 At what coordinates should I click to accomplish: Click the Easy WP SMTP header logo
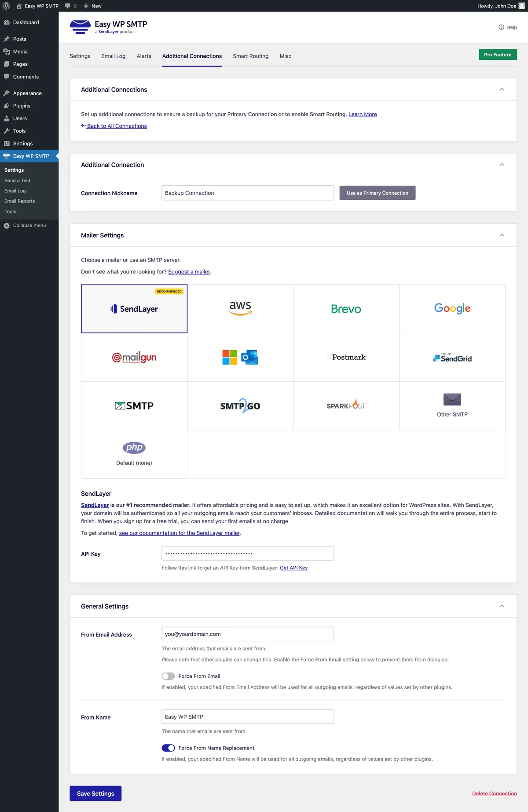[x=108, y=27]
